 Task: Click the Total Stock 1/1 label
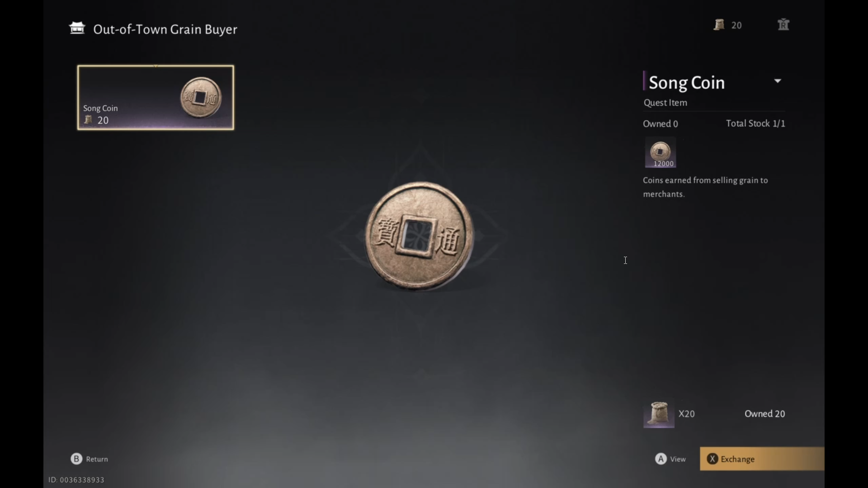coord(755,123)
